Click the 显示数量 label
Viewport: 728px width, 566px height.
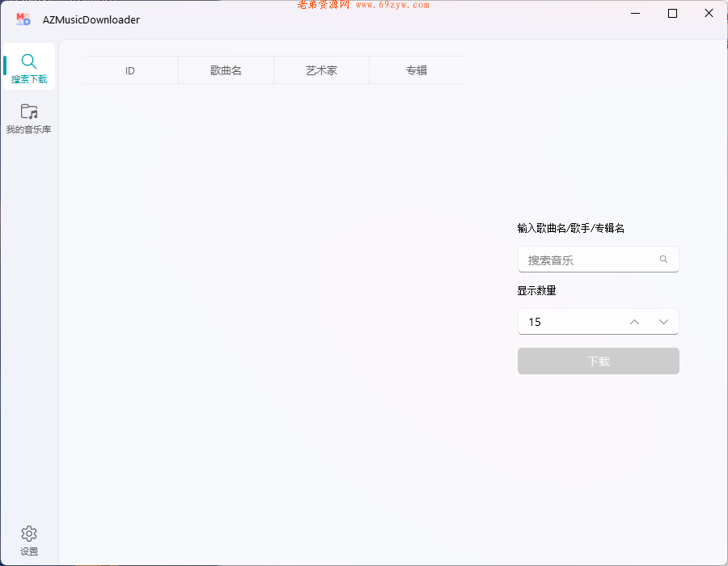pyautogui.click(x=536, y=291)
